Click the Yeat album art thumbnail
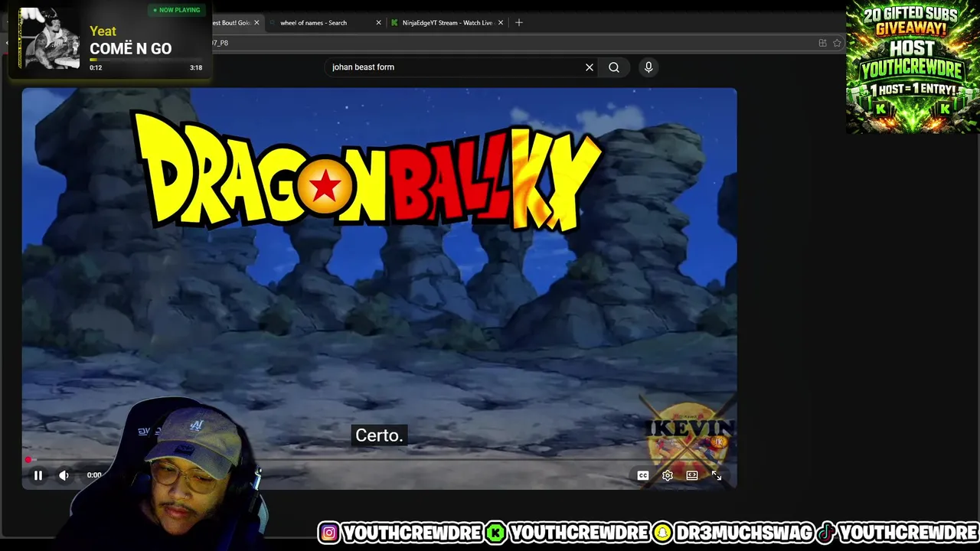This screenshot has height=551, width=980. (50, 38)
